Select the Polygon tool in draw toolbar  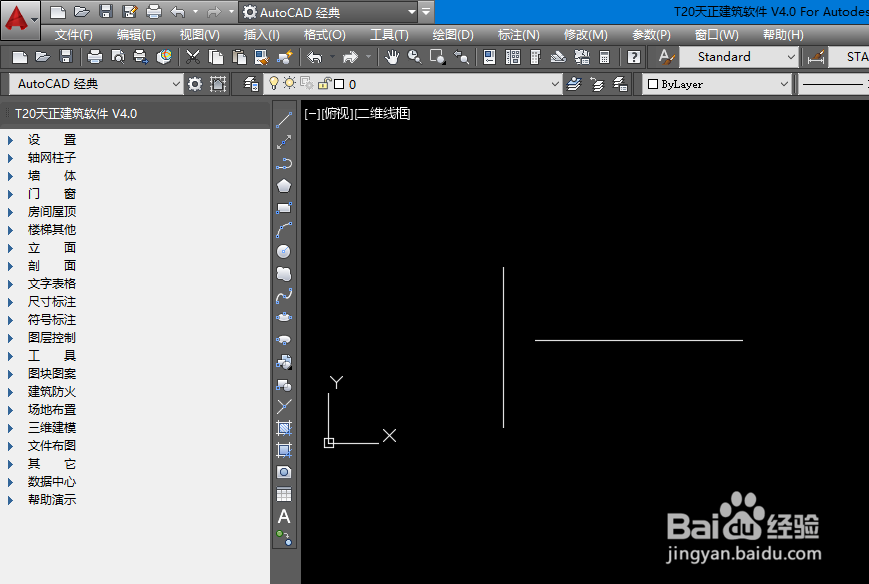click(284, 186)
